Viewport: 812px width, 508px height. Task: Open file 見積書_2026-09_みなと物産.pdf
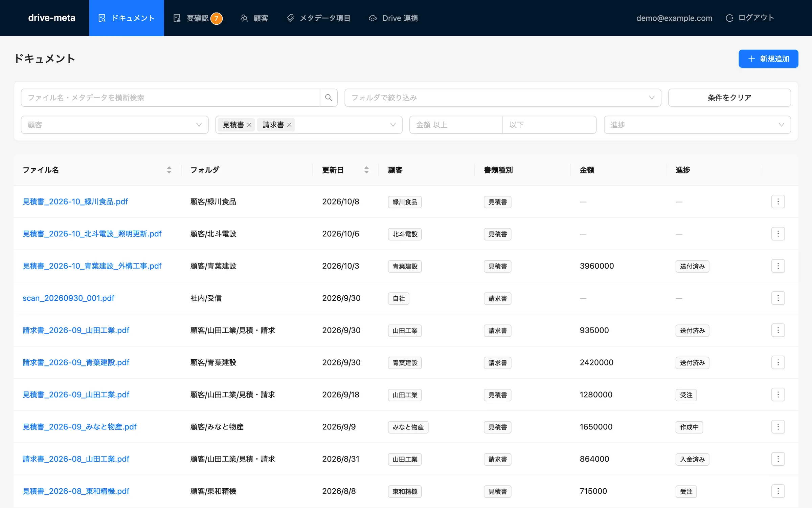pyautogui.click(x=80, y=427)
